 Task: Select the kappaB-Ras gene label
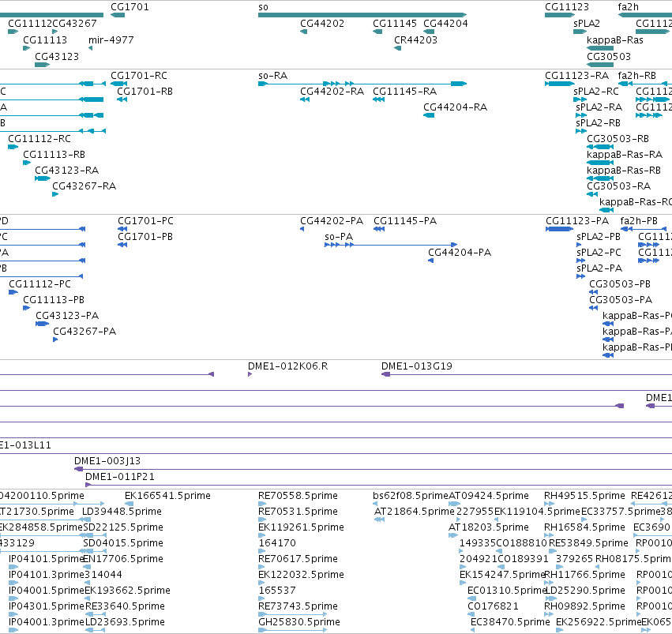(614, 39)
